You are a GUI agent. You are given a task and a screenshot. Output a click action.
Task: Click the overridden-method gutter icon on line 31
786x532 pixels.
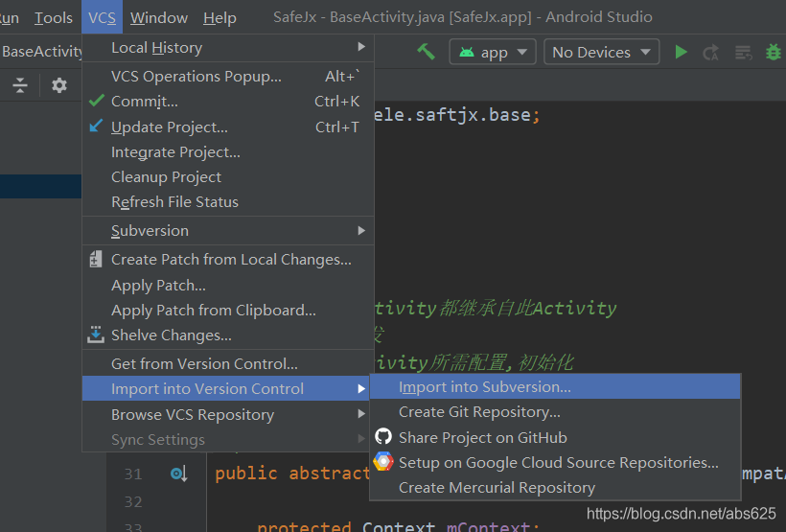(178, 474)
